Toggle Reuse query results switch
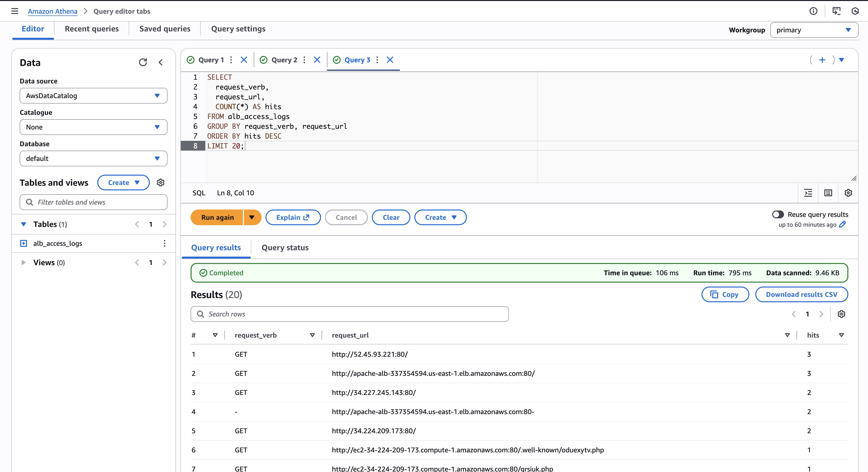Screen dimensions: 868x472 pyautogui.click(x=778, y=214)
